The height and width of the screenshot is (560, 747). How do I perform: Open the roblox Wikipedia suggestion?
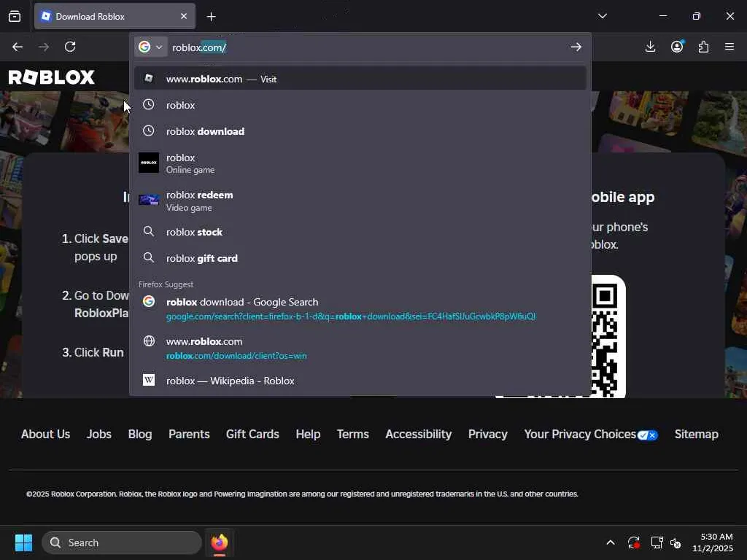pyautogui.click(x=360, y=381)
